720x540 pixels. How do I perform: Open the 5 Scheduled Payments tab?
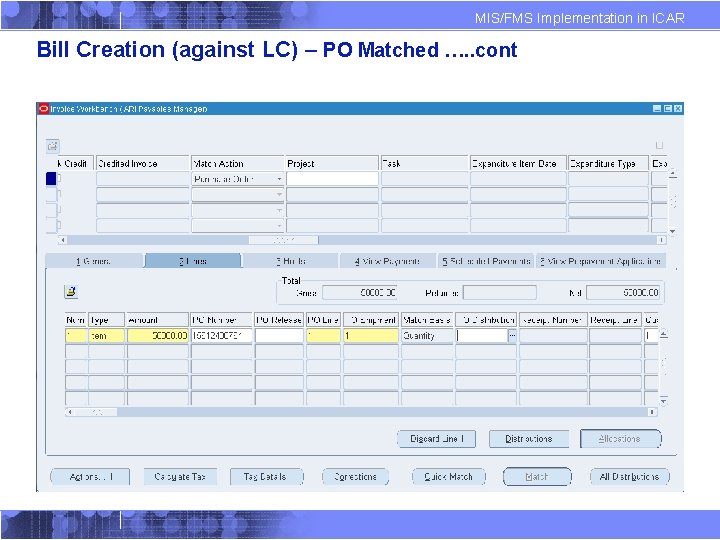pyautogui.click(x=486, y=261)
